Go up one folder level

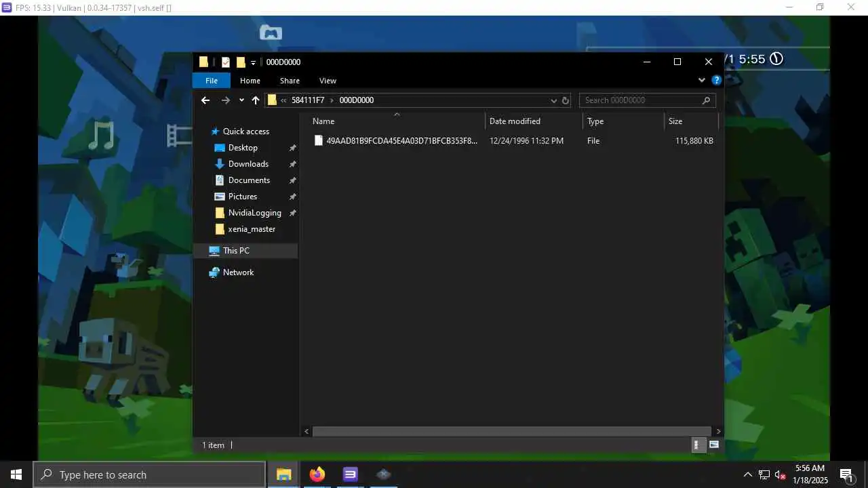tap(256, 100)
